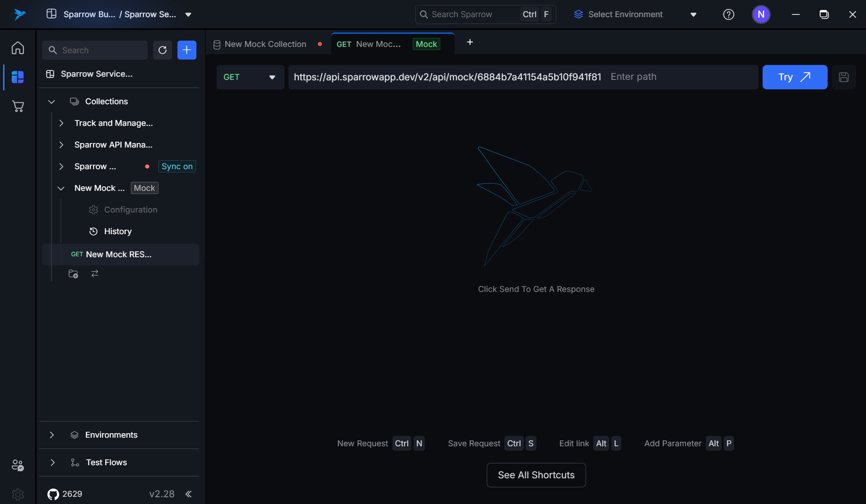Click the Edit link shortcut label
The height and width of the screenshot is (504, 866).
[x=574, y=444]
